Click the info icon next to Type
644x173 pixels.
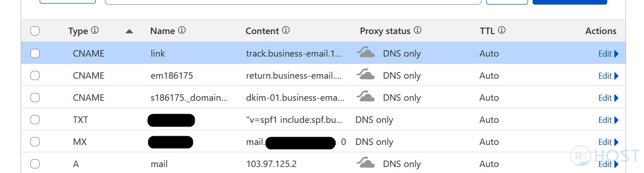tap(95, 30)
